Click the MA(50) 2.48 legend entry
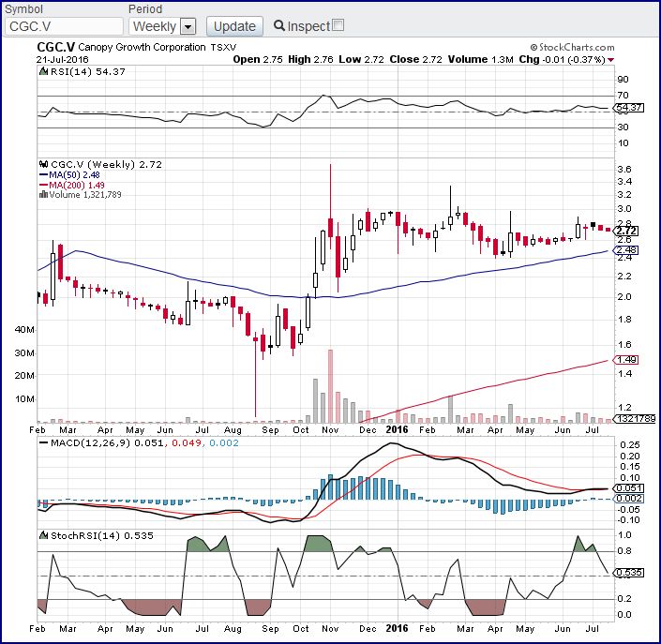Image resolution: width=661 pixels, height=644 pixels. [70, 174]
